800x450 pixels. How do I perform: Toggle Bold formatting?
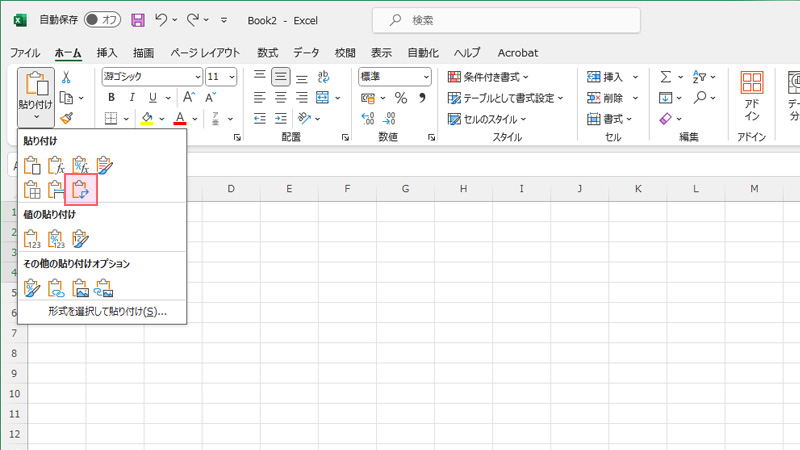click(x=112, y=98)
